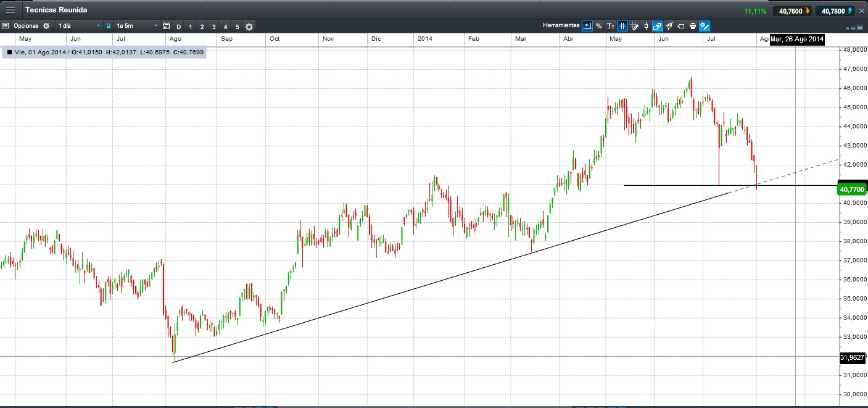Open the candlestick chart type tool
Screen dimensions: 868x408
[x=646, y=26]
